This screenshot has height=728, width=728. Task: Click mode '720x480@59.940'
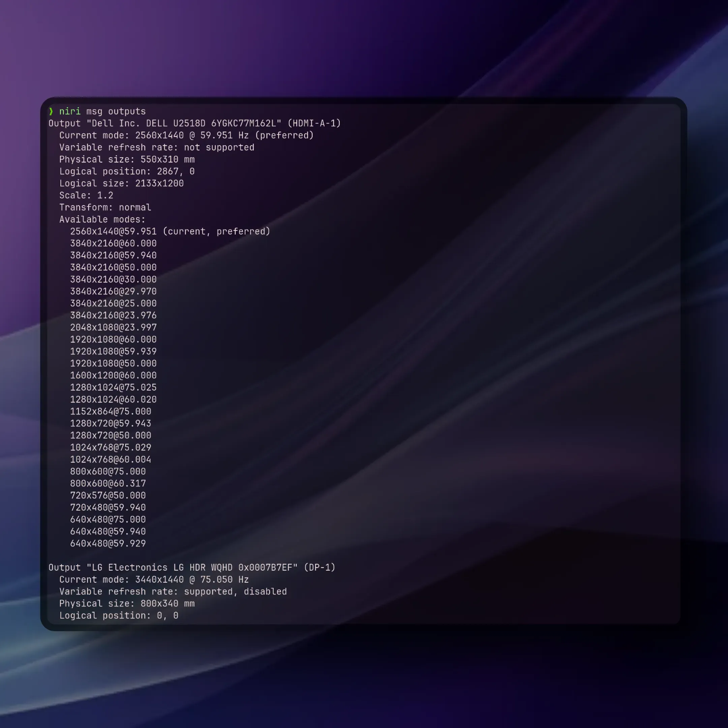[x=108, y=508]
